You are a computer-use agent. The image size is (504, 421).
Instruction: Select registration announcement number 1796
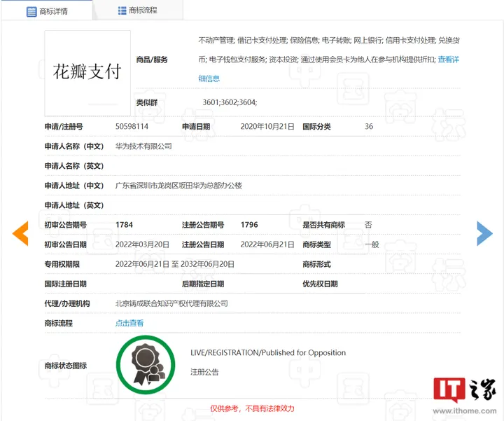pos(249,225)
